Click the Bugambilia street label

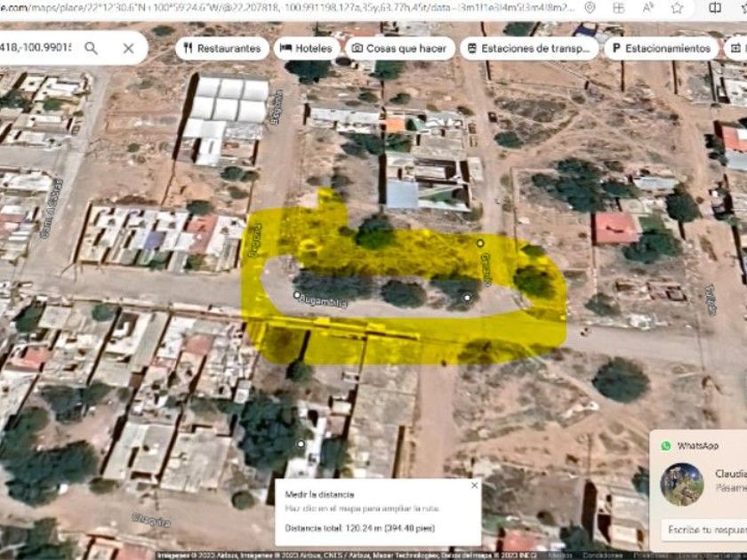coord(325,301)
